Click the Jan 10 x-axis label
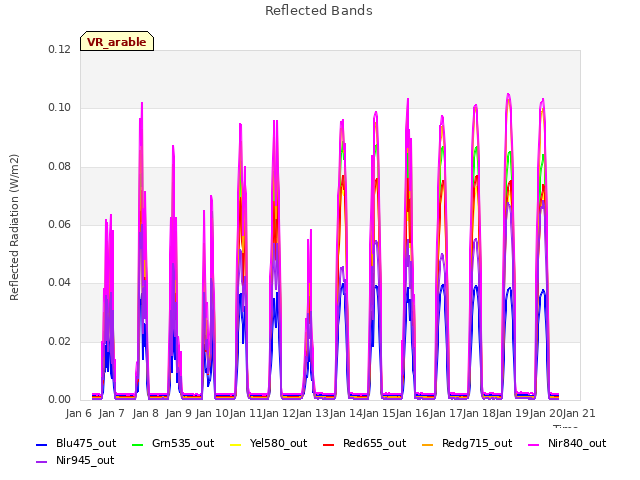640x480 pixels. [x=212, y=413]
